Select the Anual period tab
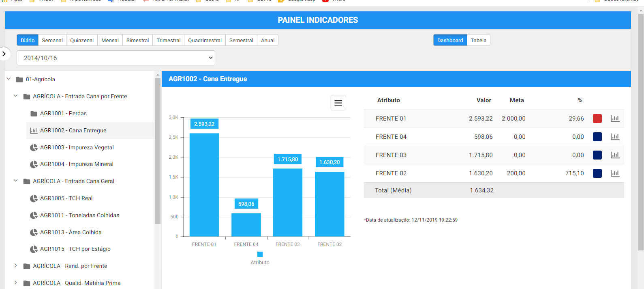This screenshot has height=289, width=644. point(267,40)
